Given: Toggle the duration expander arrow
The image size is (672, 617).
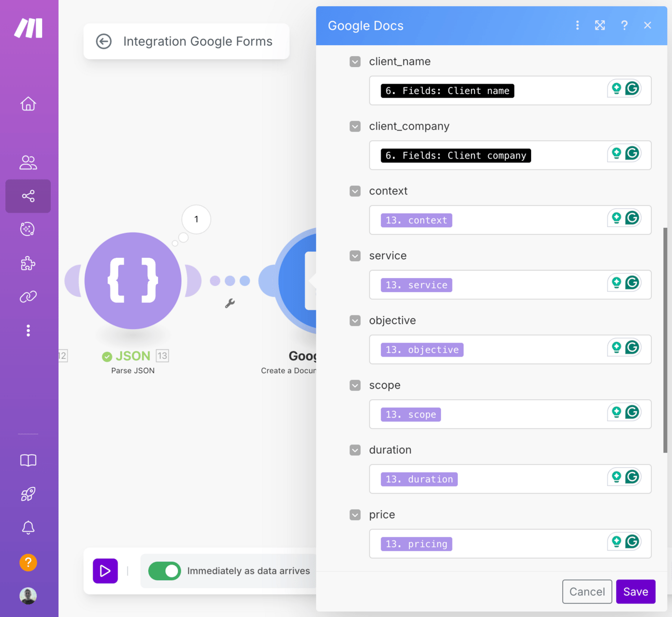Looking at the screenshot, I should click(355, 450).
